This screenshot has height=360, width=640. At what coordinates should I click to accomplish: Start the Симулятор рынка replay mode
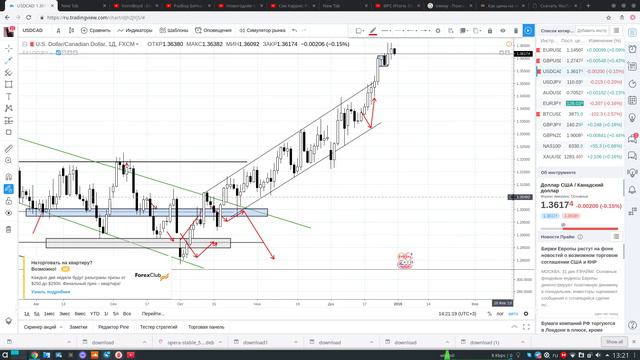pos(262,31)
